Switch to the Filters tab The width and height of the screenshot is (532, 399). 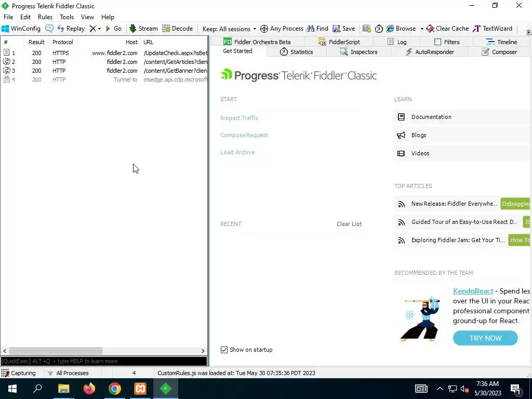tap(447, 42)
